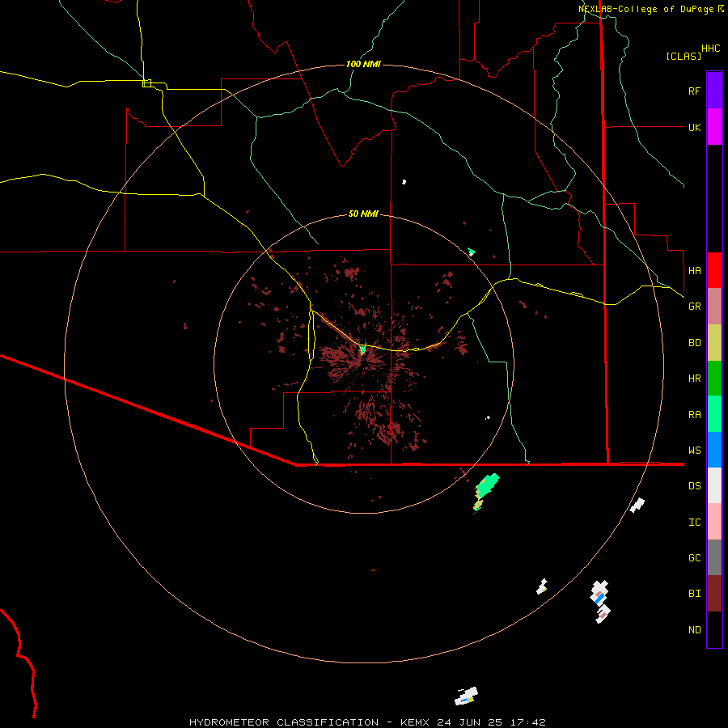Click the [CLAS] units label

coord(684,56)
